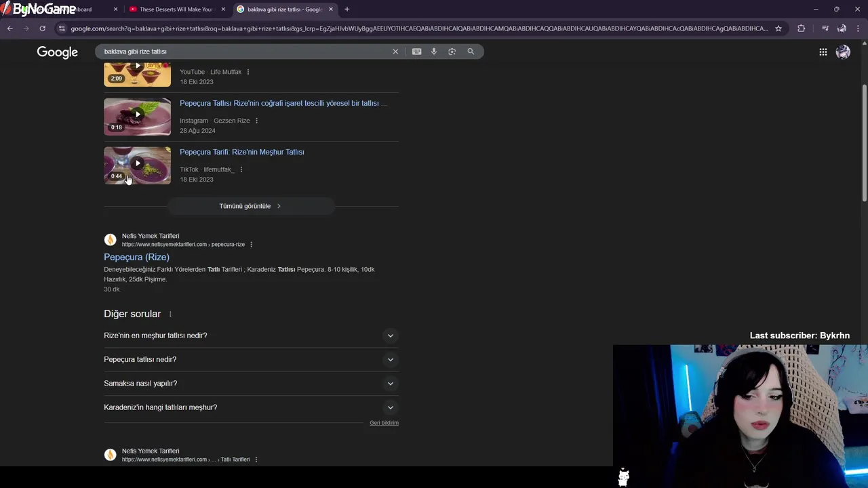Viewport: 868px width, 488px height.
Task: Select the 'baklava gibi rize tatlısı' Google tab
Action: pos(284,9)
